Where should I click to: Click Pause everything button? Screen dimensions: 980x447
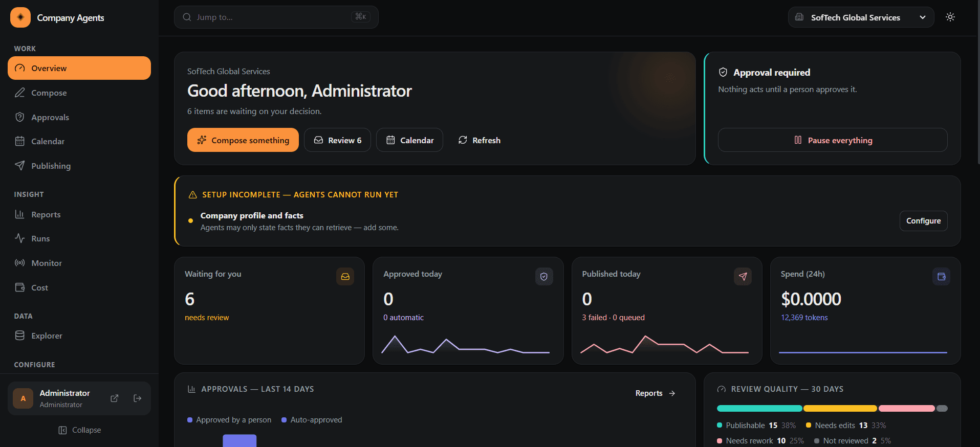pos(833,140)
